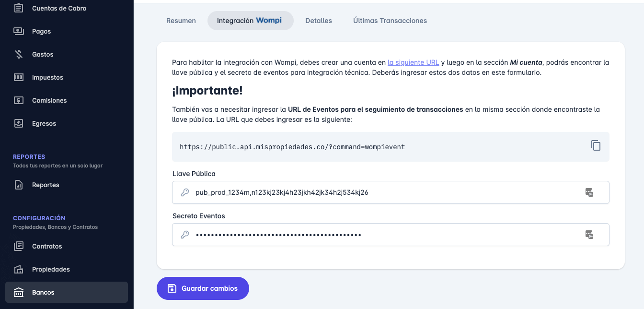The width and height of the screenshot is (644, 309).
Task: Open the Pagos section from the sidebar
Action: (42, 31)
